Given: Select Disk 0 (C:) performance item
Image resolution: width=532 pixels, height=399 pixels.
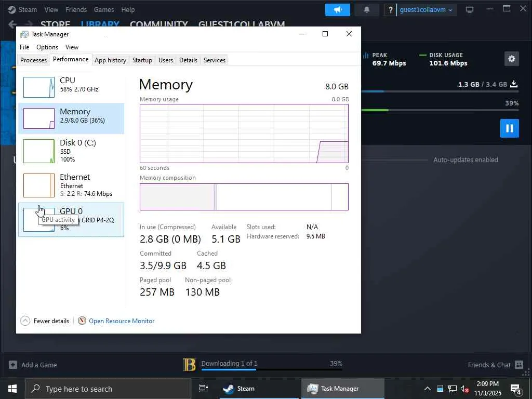Looking at the screenshot, I should pos(71,151).
